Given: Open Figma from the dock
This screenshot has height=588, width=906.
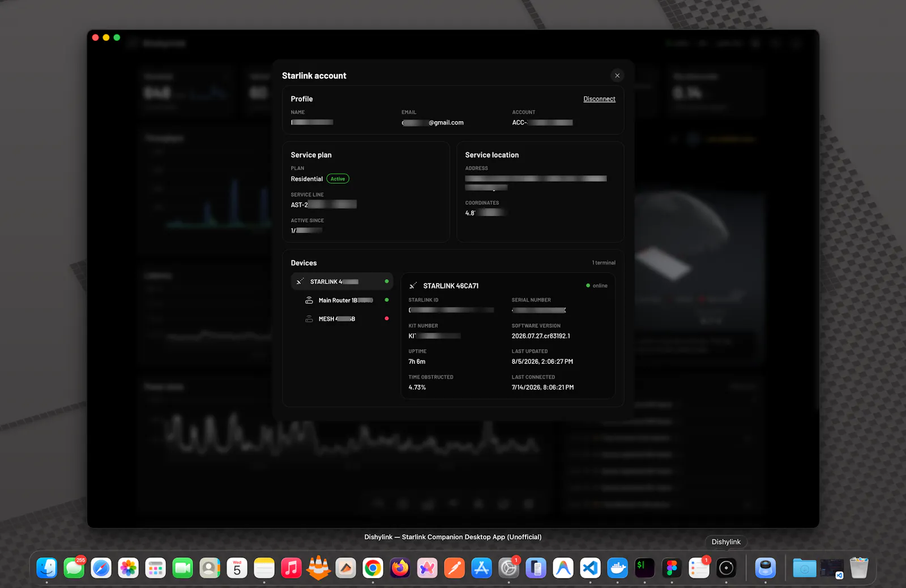Looking at the screenshot, I should point(672,568).
